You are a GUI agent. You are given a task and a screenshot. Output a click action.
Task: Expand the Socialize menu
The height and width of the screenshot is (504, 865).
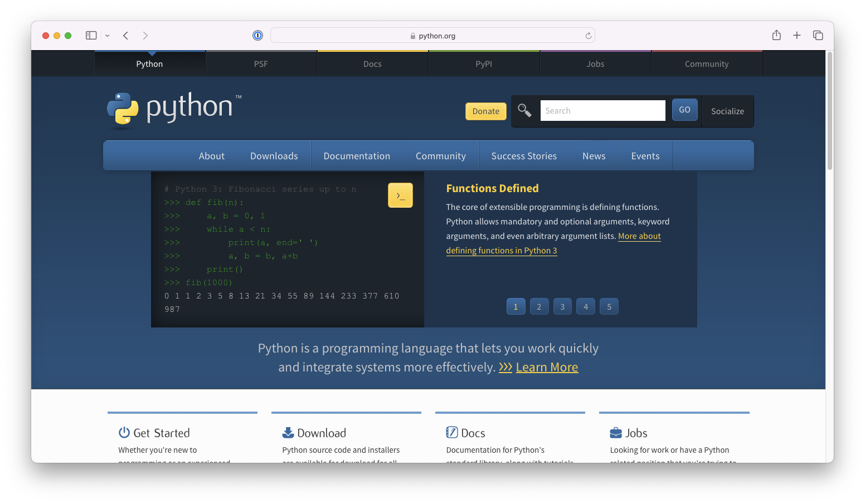[727, 111]
